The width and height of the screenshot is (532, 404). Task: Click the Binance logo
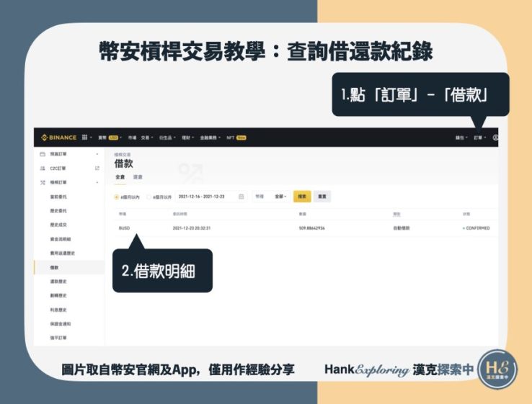click(x=58, y=138)
